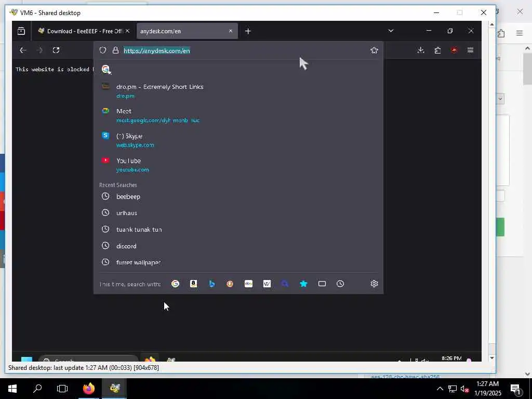
Task: Open the tracking protection shield icon
Action: click(x=103, y=50)
